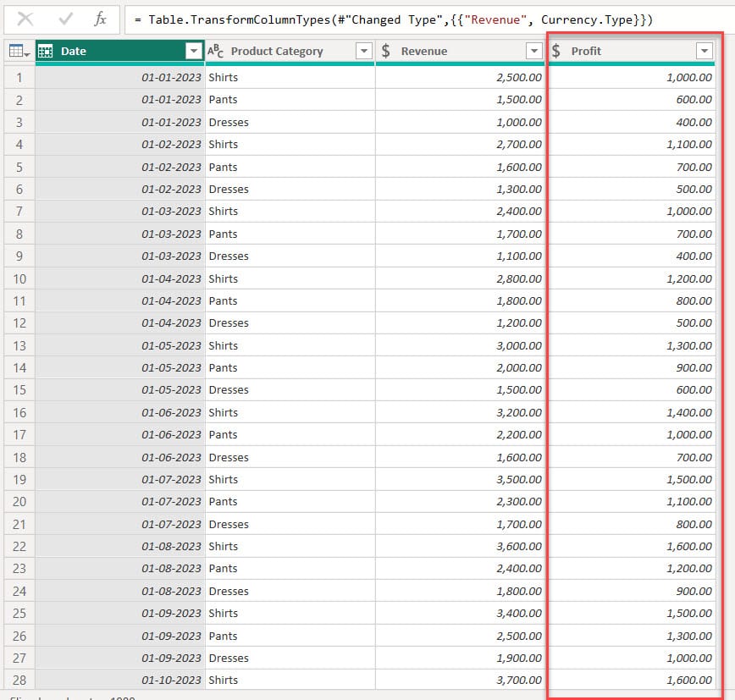Click Profit value 900.00 in row 24
735x700 pixels.
tap(694, 592)
